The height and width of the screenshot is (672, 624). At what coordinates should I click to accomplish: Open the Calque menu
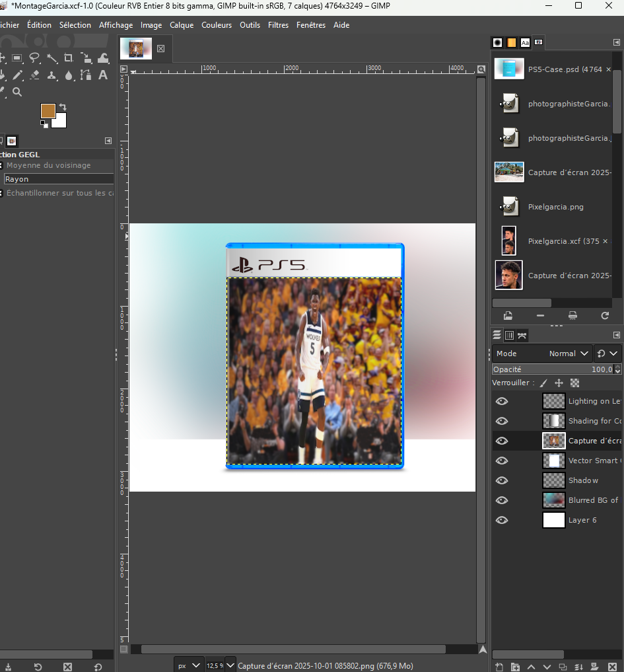[182, 25]
